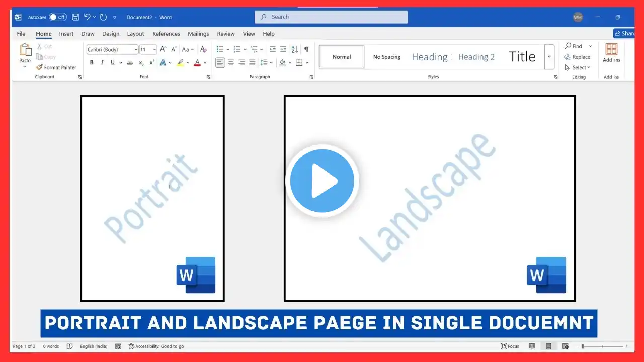Click the user account avatar
The height and width of the screenshot is (362, 644).
coord(578,17)
